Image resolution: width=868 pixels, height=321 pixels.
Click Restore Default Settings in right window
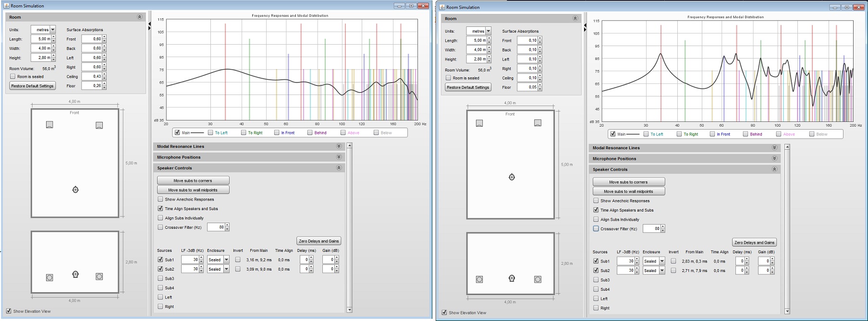468,87
